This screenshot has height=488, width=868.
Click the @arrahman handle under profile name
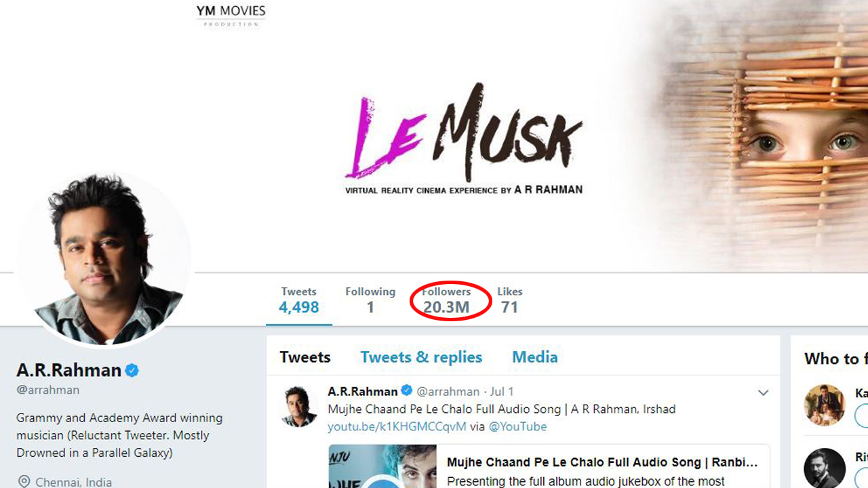[x=47, y=390]
